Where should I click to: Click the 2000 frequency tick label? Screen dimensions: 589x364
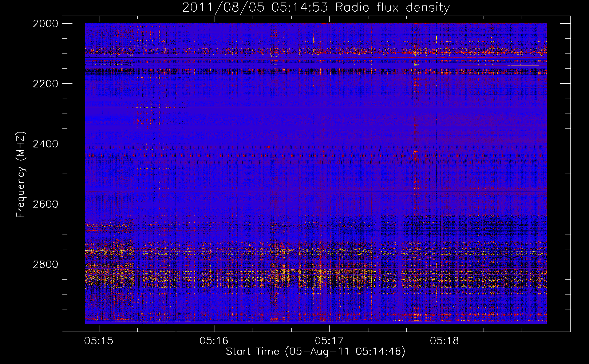[46, 24]
